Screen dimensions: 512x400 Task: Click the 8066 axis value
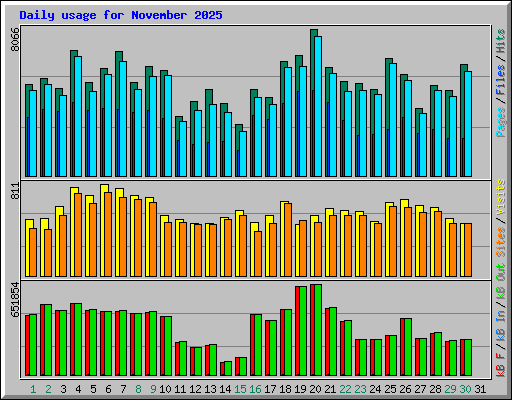click(x=15, y=39)
